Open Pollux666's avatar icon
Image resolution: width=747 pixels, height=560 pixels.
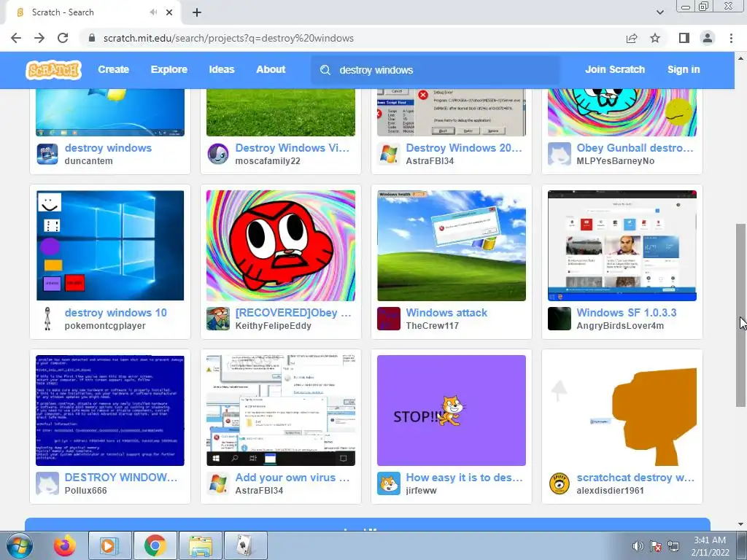pyautogui.click(x=47, y=483)
